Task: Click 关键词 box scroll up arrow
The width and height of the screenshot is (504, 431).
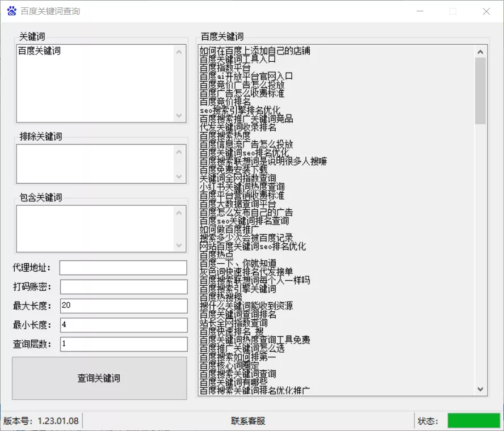Action: pyautogui.click(x=179, y=52)
